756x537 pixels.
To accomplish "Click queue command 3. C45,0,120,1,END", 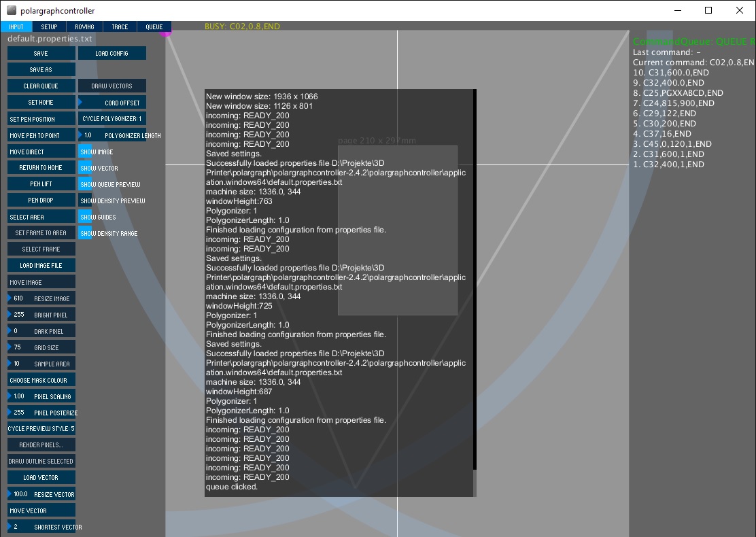I will click(x=672, y=144).
